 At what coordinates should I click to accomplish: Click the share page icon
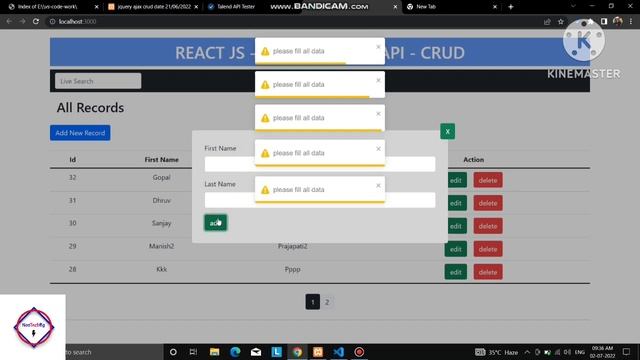tap(547, 22)
